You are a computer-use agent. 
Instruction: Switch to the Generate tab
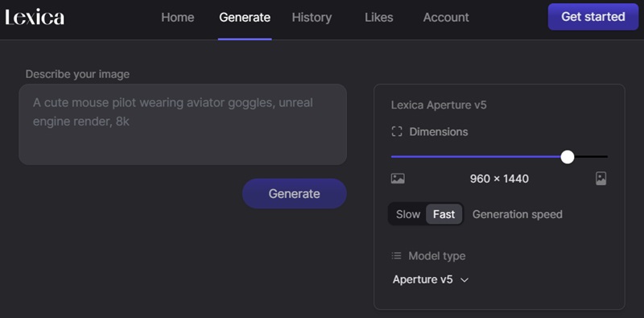[x=245, y=17]
